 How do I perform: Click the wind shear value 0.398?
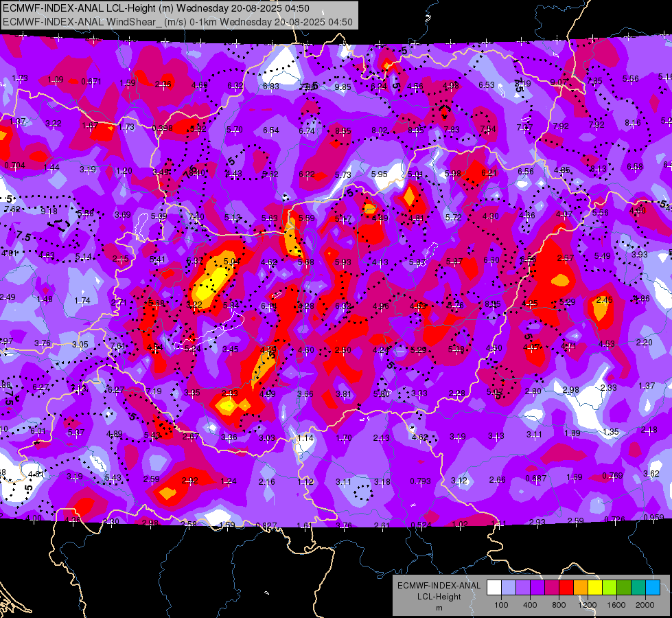coord(163,128)
